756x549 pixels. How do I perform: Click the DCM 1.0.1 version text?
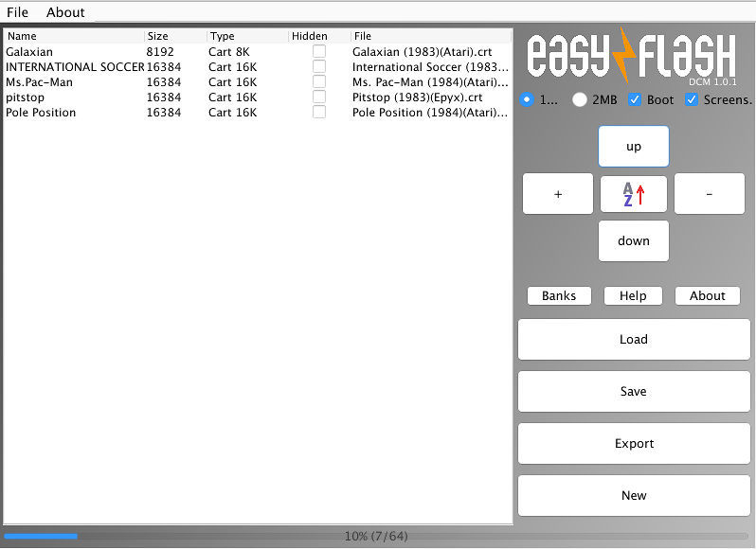[712, 81]
